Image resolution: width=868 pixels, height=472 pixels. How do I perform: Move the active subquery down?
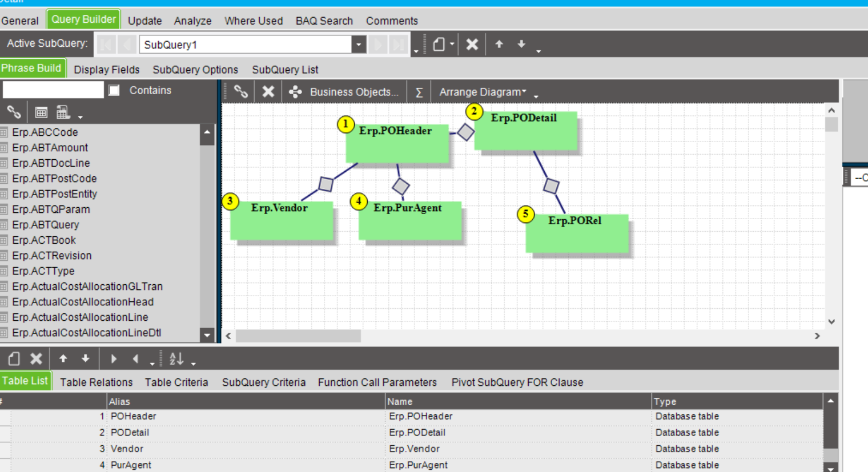[521, 44]
